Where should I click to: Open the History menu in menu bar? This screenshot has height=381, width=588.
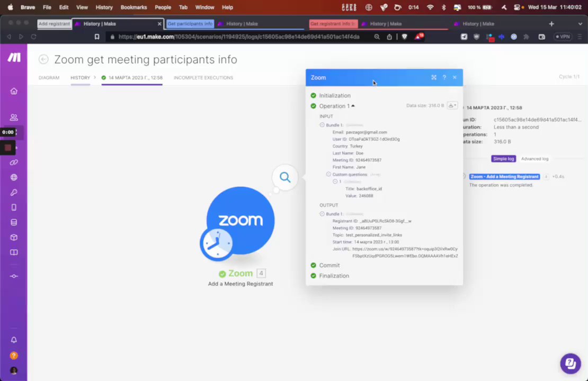tap(104, 7)
